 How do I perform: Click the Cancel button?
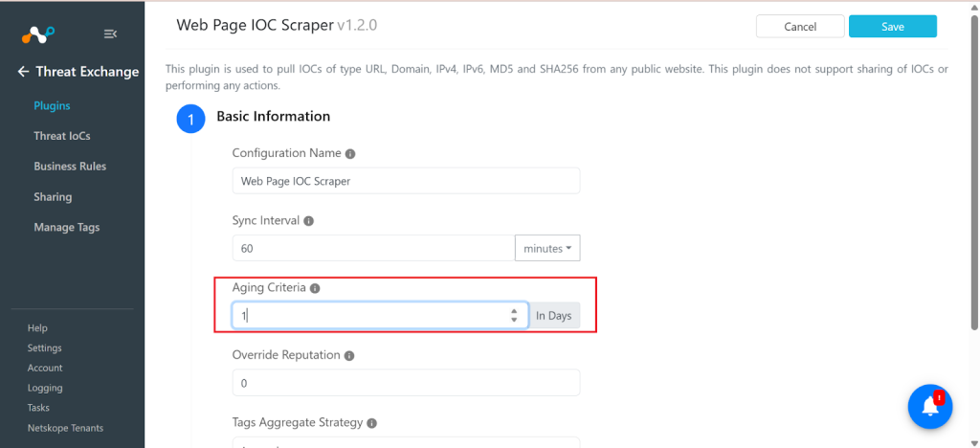(800, 26)
